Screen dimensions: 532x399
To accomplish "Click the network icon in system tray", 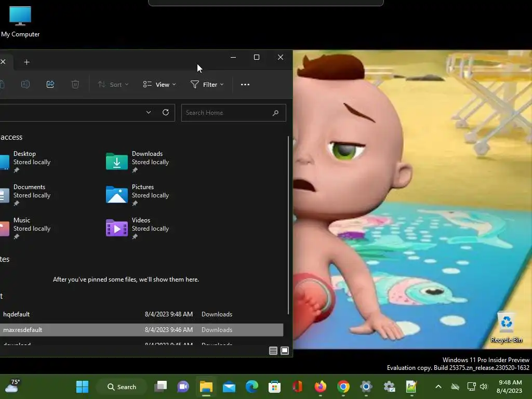I will (472, 387).
